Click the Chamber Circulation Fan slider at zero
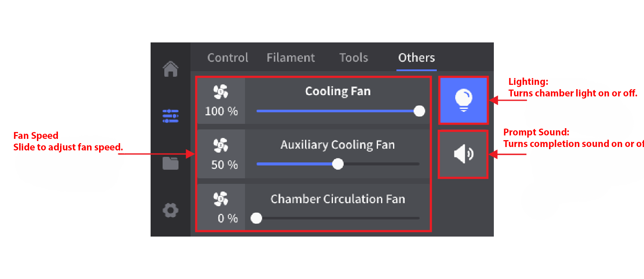Screen dimensions: 644x279 click(256, 218)
